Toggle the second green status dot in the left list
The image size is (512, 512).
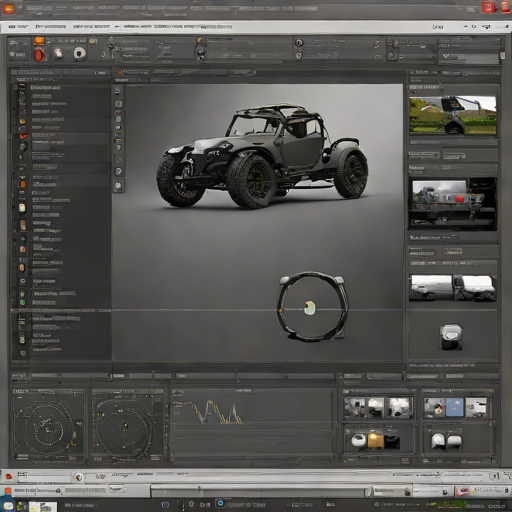[x=22, y=302]
